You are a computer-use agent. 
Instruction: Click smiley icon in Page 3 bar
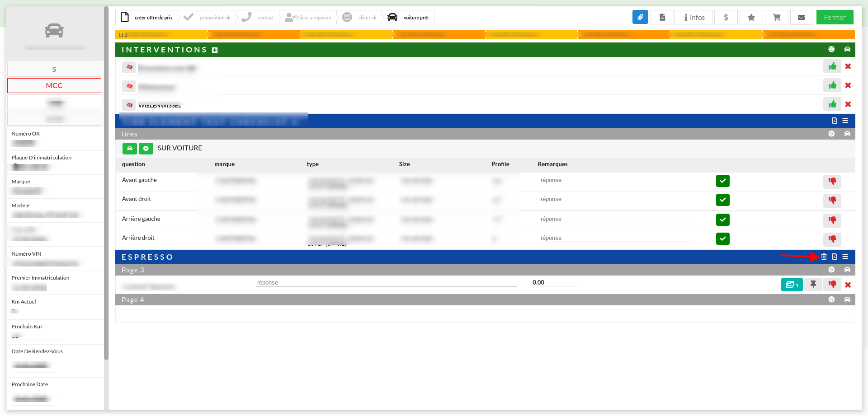[x=831, y=270]
